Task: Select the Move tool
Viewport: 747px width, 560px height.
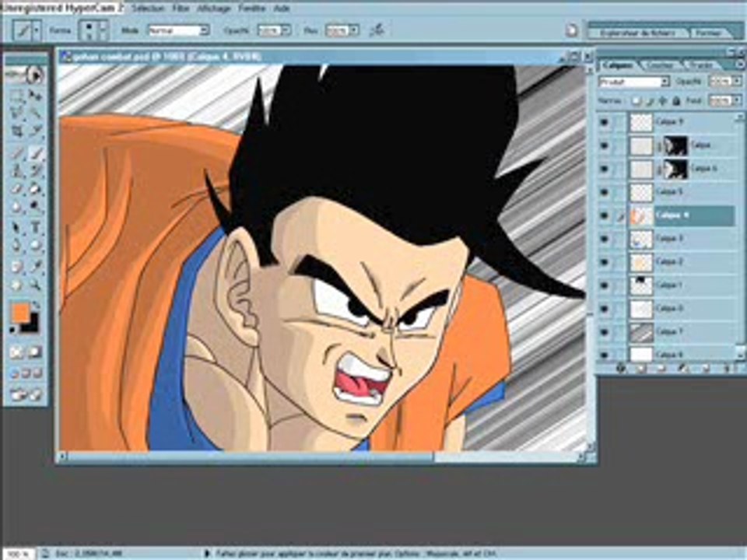Action: point(35,96)
